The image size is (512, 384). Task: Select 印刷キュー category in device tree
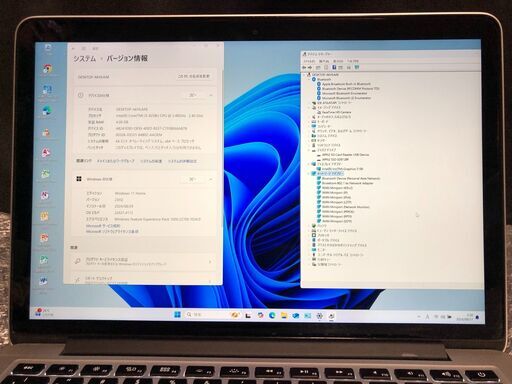(323, 259)
